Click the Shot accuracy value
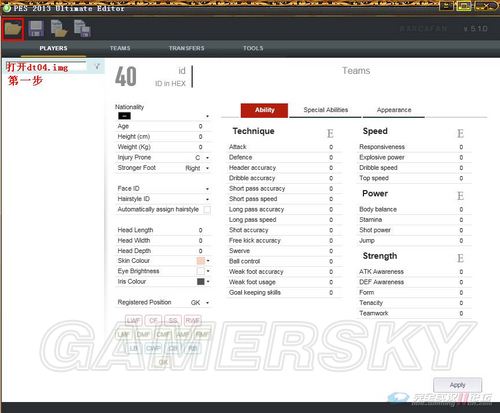500x413 pixels. [331, 230]
